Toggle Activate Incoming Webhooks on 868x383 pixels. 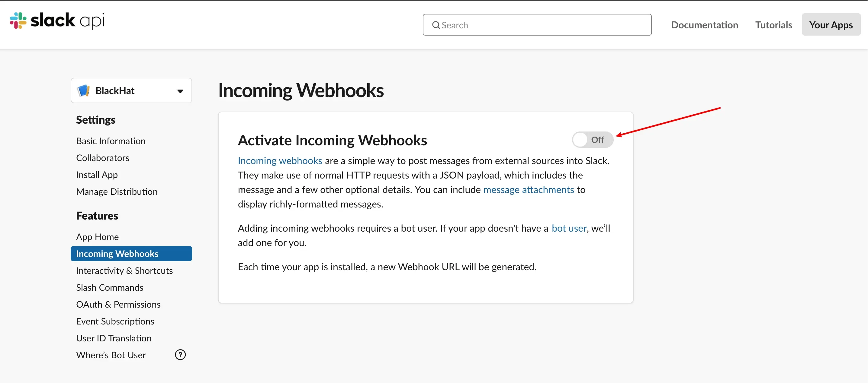[592, 140]
